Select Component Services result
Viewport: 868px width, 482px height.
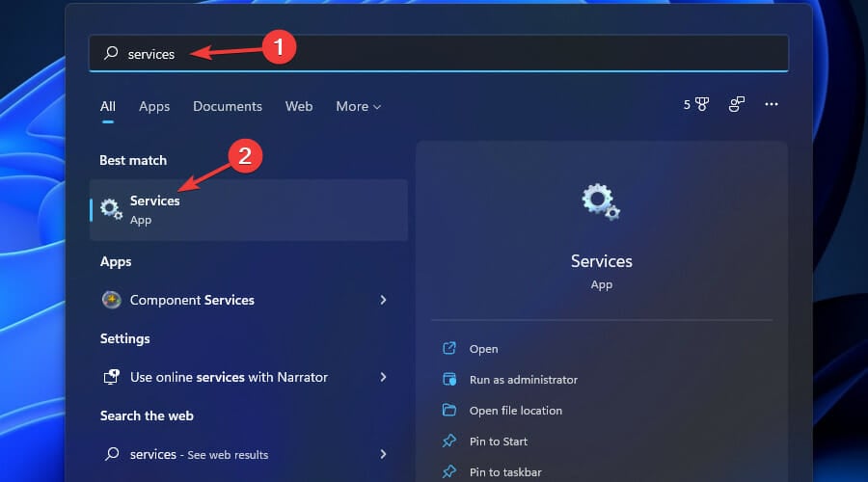pyautogui.click(x=249, y=300)
